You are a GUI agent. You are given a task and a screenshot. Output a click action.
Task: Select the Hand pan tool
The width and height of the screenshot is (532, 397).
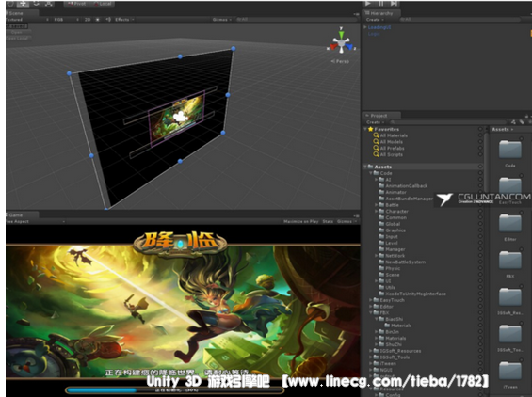pos(10,3)
